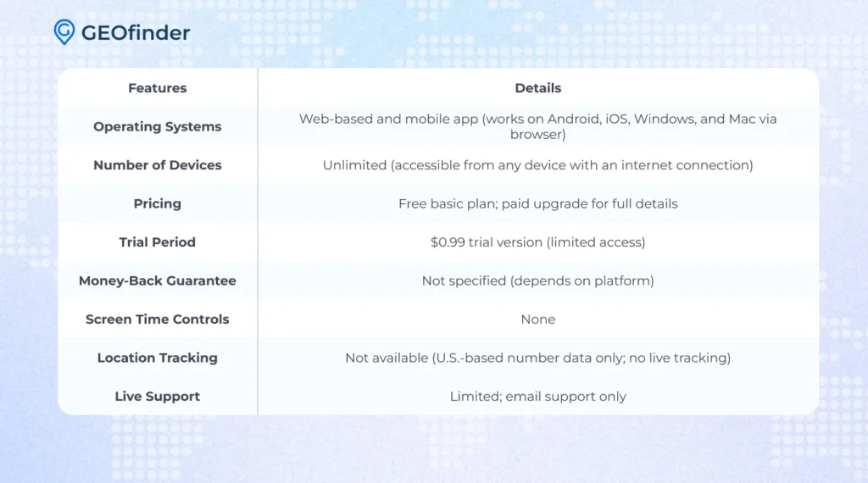Click the GEOfinder location pin logo icon
This screenshot has height=483, width=868.
pos(64,32)
